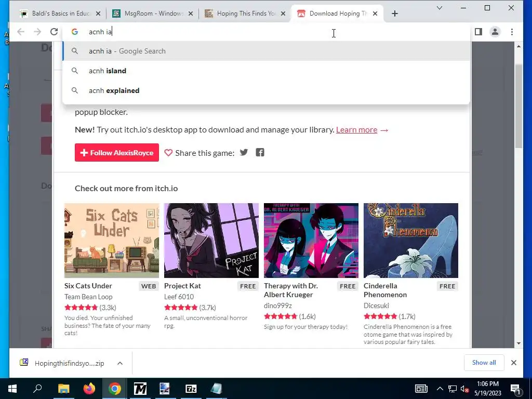This screenshot has width=532, height=399.
Task: Click Show all downloads button
Action: click(484, 363)
